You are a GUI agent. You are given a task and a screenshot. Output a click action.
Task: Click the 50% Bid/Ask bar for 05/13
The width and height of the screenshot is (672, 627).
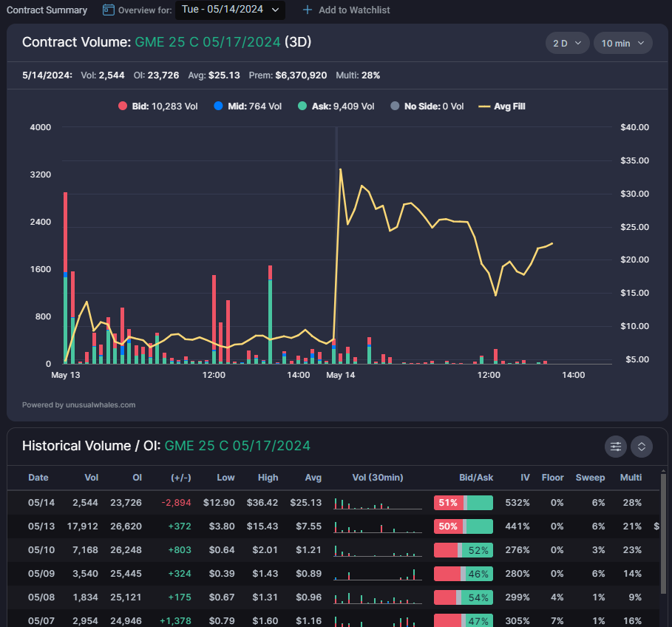(464, 526)
